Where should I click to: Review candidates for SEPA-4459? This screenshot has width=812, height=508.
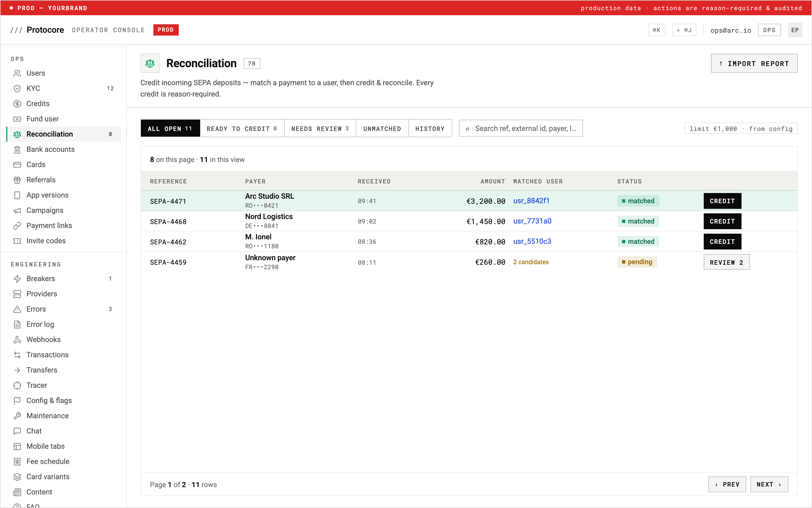727,262
